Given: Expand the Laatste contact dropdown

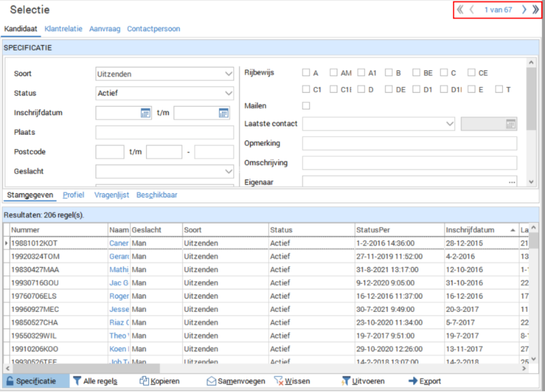Looking at the screenshot, I should (449, 124).
